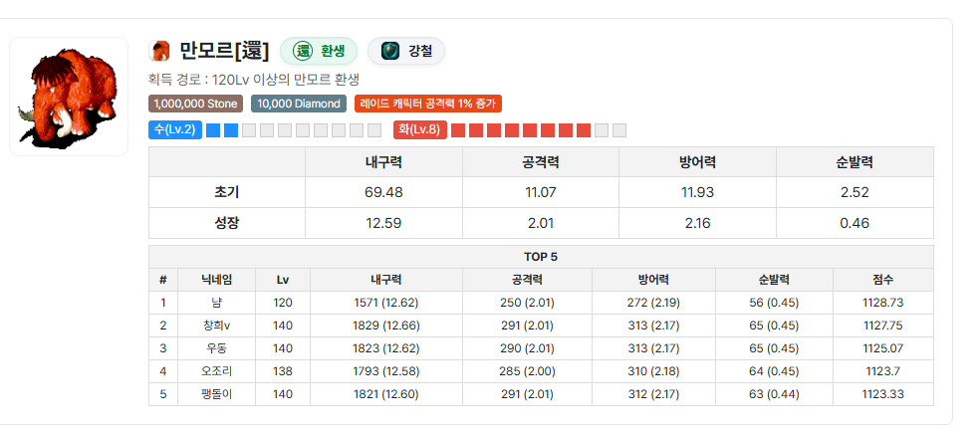This screenshot has width=980, height=440.
Task: Click the small mammoth icon beside 만모르 title
Action: click(159, 51)
